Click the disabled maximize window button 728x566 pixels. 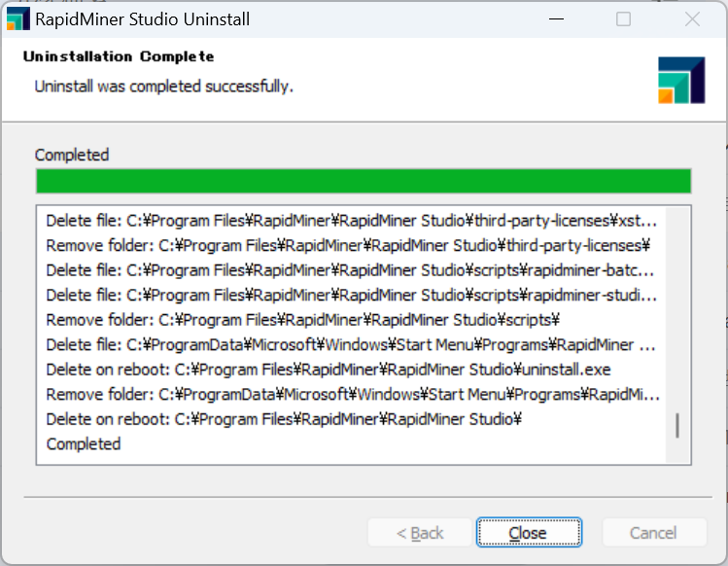coord(623,19)
